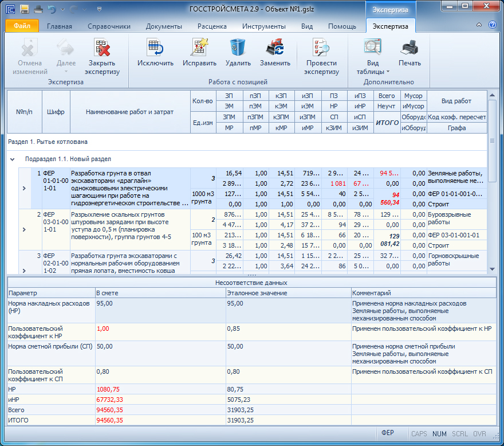This screenshot has width=504, height=446.
Task: Expand row 3 ФЕР 02-01-001-02 details
Action: click(24, 271)
